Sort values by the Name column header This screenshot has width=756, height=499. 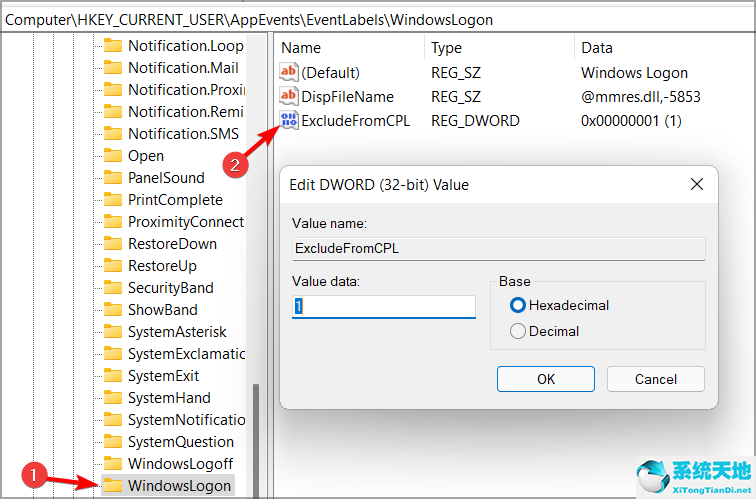click(x=301, y=48)
